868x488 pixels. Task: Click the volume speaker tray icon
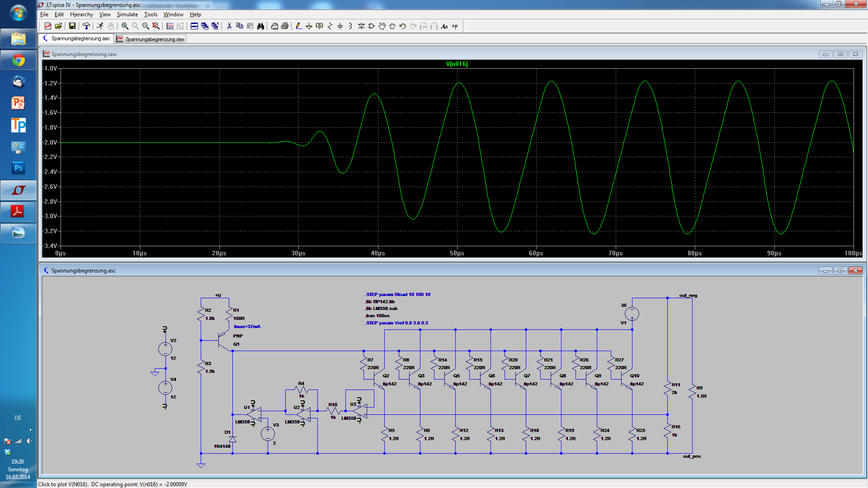pyautogui.click(x=29, y=441)
